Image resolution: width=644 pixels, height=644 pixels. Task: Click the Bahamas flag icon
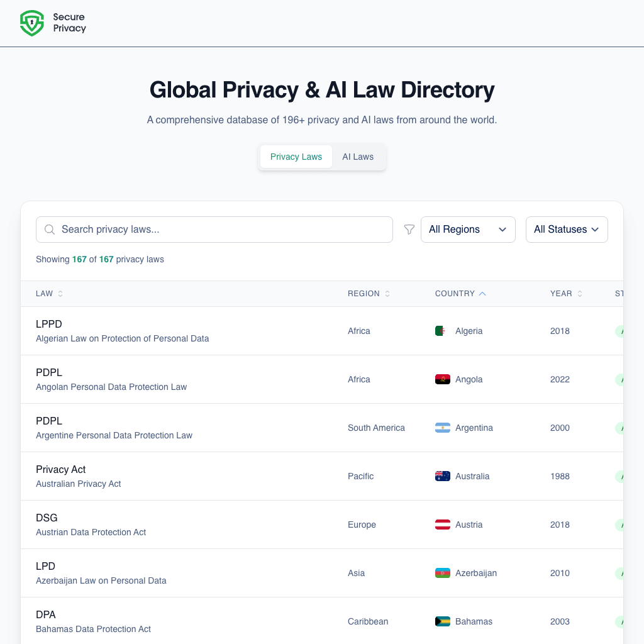coord(443,621)
